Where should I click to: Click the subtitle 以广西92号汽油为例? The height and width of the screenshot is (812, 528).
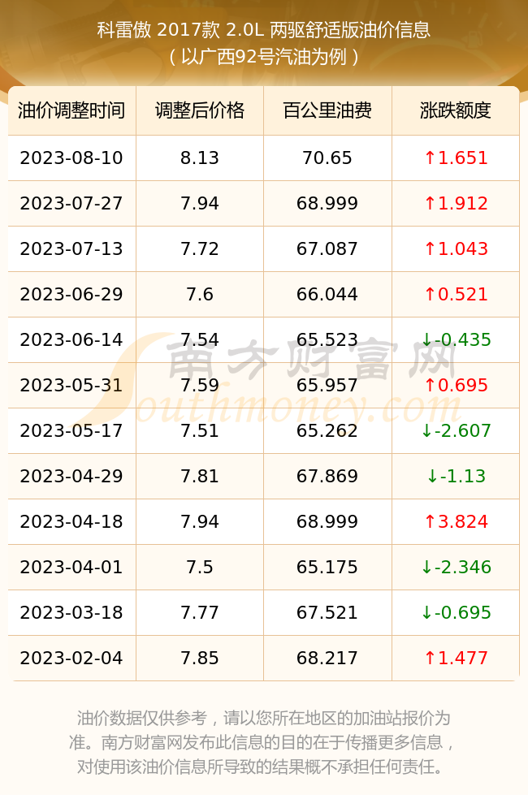[x=264, y=57]
